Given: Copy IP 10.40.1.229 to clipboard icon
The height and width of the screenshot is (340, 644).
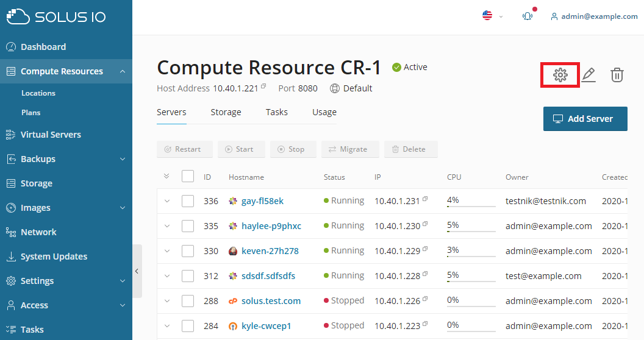Looking at the screenshot, I should tap(425, 249).
